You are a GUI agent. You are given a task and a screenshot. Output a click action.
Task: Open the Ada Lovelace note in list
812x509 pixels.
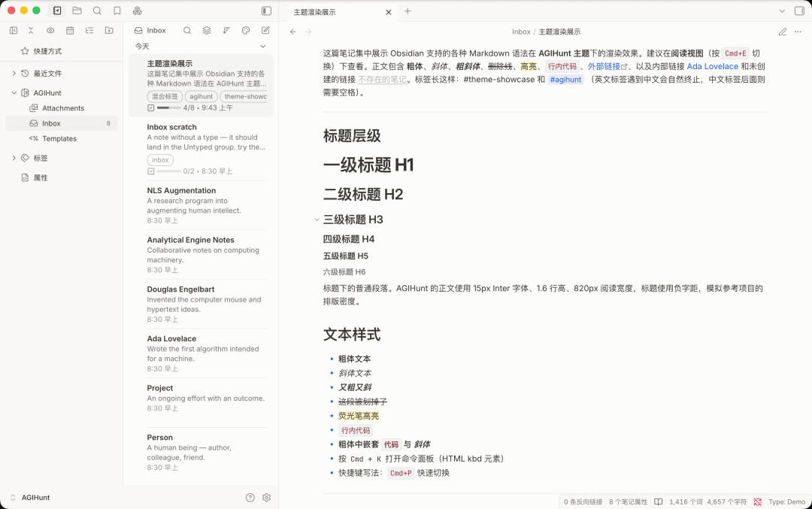coord(201,353)
